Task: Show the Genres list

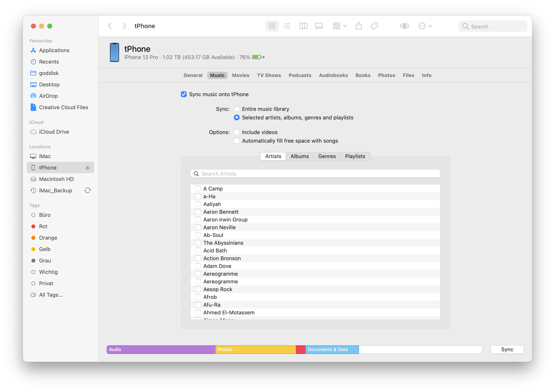Action: [x=327, y=156]
